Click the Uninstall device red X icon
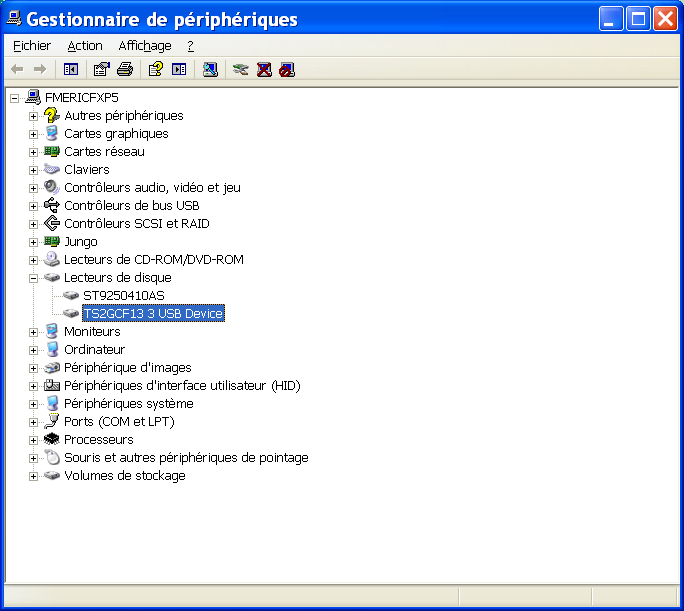Screen dimensions: 684x611 [264, 69]
